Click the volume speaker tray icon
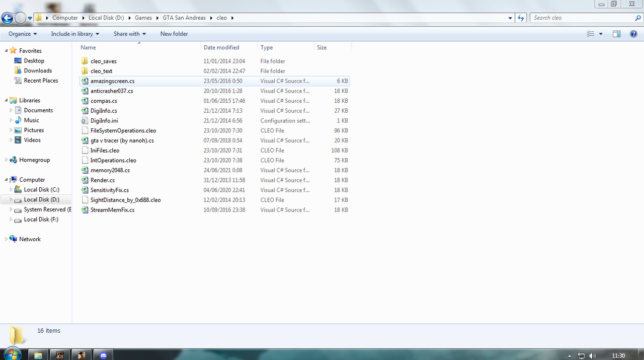644x360 pixels. tap(593, 355)
